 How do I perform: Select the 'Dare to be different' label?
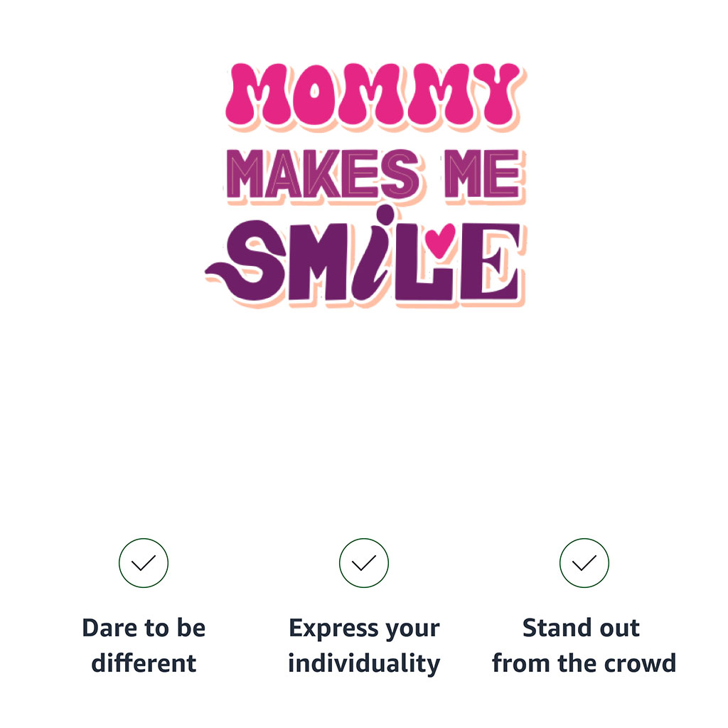[144, 646]
